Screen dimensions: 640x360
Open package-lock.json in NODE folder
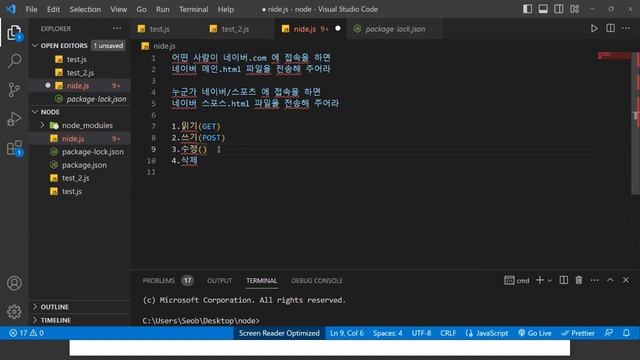click(x=80, y=151)
